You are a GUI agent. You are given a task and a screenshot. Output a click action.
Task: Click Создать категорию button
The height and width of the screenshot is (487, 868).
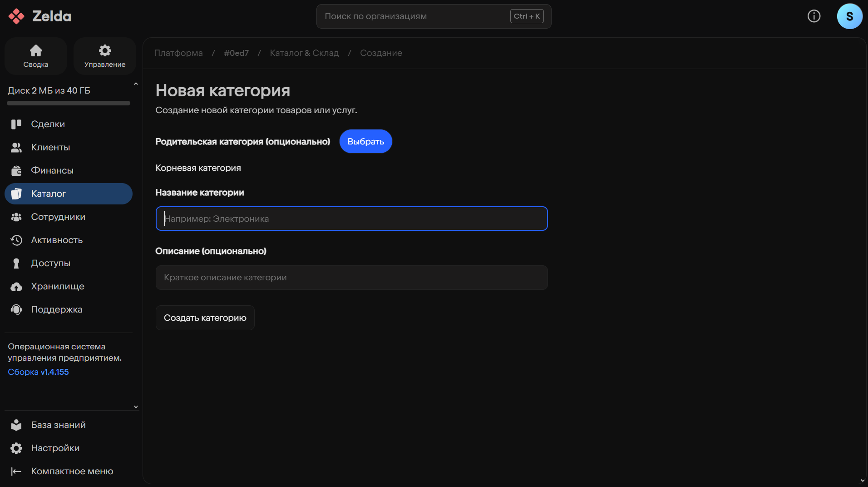pyautogui.click(x=205, y=318)
